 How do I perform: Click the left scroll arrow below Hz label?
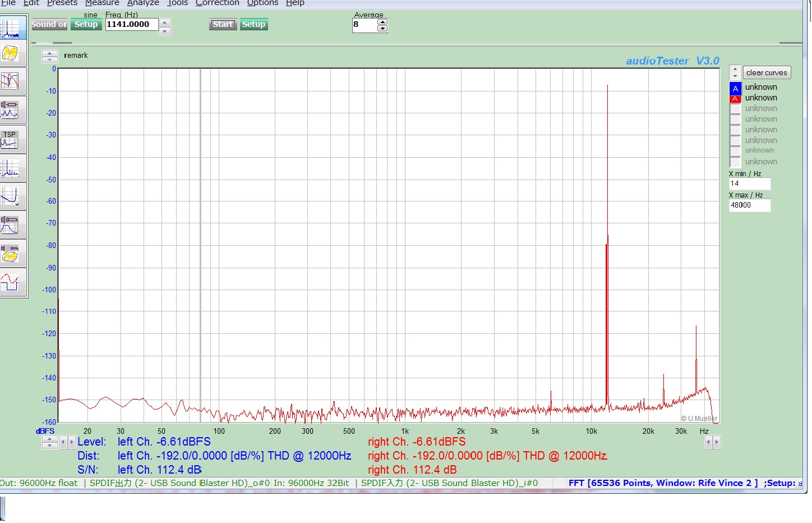[708, 442]
